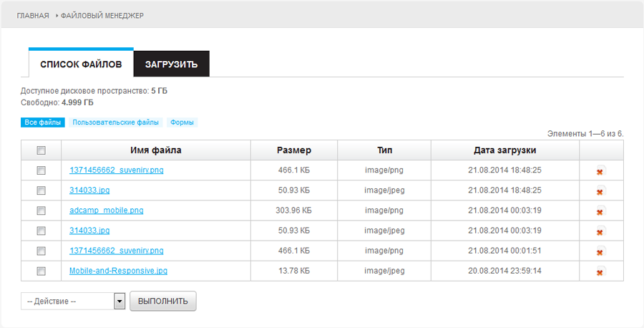Remove 1371456662_suveniry.png uploaded at 00:01:51
The height and width of the screenshot is (328, 644).
tap(600, 251)
